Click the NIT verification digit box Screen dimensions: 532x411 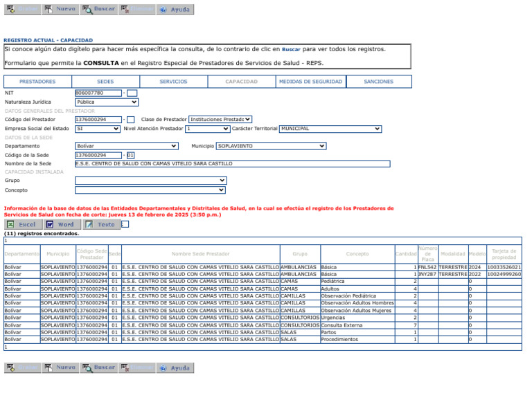point(132,93)
